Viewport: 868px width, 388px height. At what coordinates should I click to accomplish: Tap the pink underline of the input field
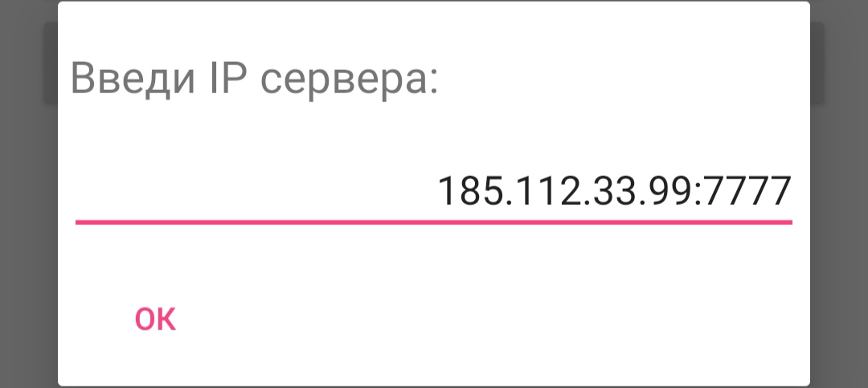tap(434, 222)
